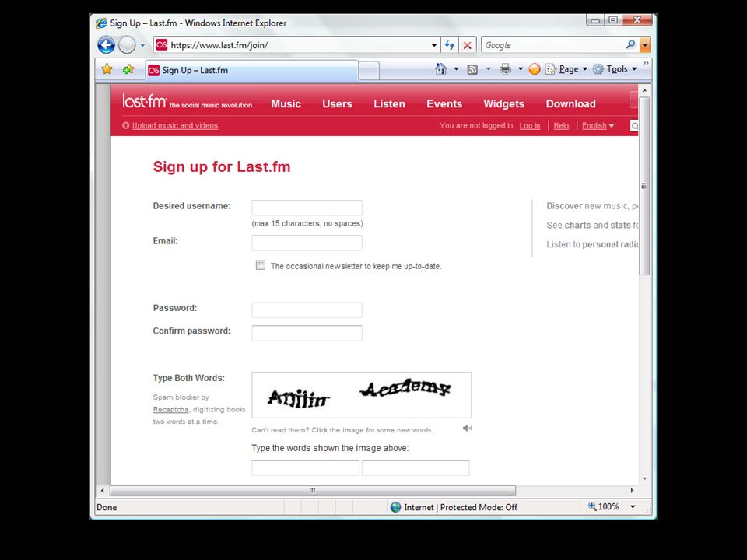Image resolution: width=747 pixels, height=560 pixels.
Task: Go back with the browser Back arrow
Action: point(106,45)
